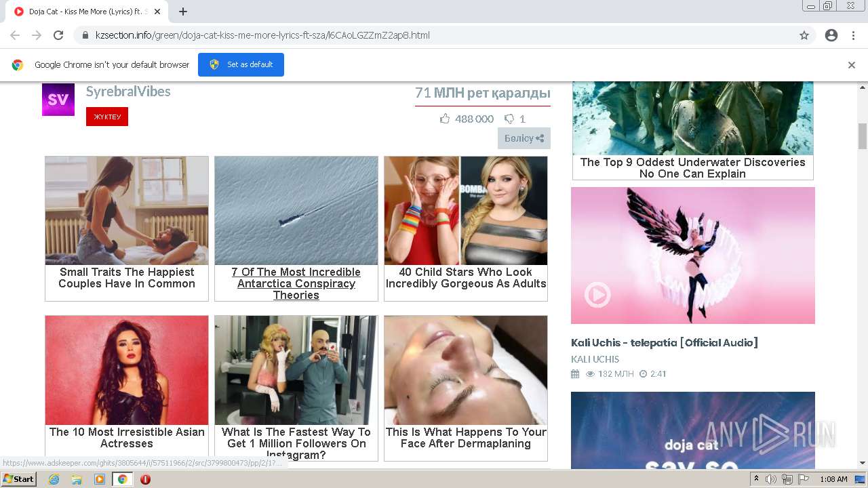Open Kali Uchis - telepatia video title
Screen dimensions: 868x488
(665, 343)
